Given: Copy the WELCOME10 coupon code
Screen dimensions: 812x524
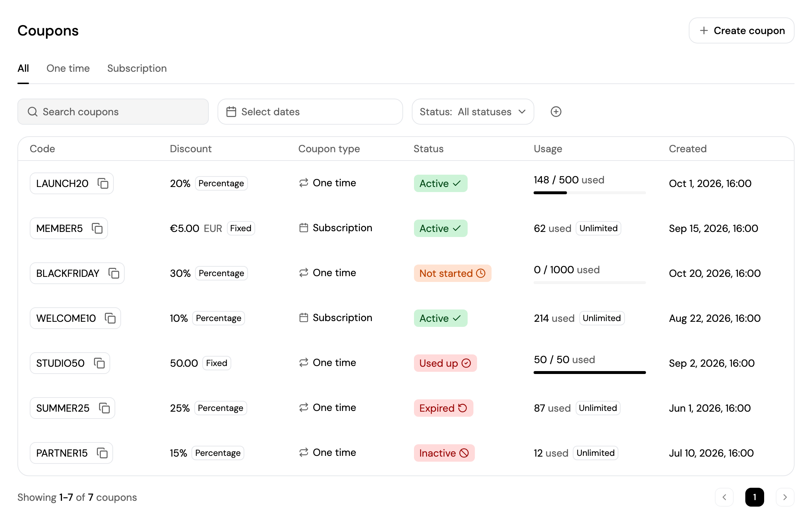Looking at the screenshot, I should click(110, 318).
